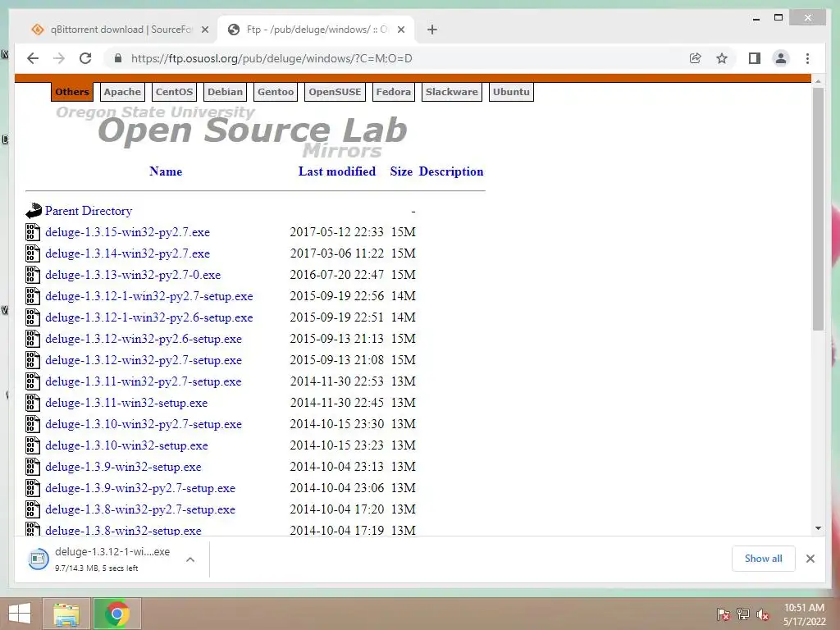840x630 pixels.
Task: Click the Parent Directory folder icon
Action: tap(33, 211)
